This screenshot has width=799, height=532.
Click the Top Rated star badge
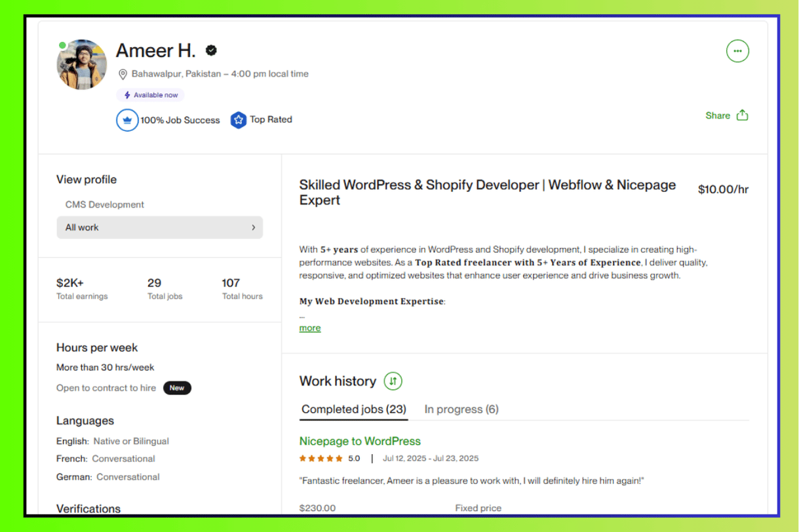click(239, 120)
